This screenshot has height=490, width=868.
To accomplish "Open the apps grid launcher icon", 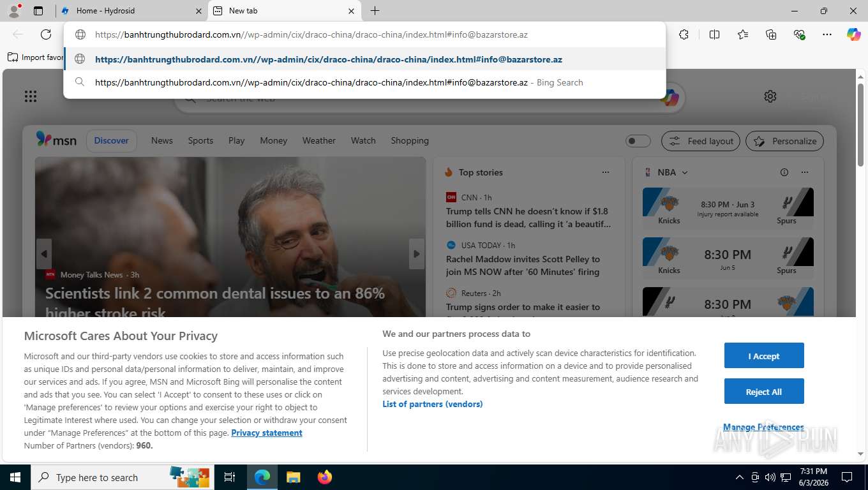I will [31, 96].
